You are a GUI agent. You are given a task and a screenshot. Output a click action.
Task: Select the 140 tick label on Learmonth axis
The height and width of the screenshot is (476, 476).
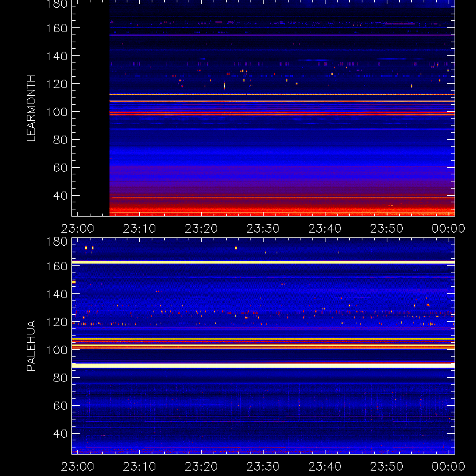click(x=57, y=56)
